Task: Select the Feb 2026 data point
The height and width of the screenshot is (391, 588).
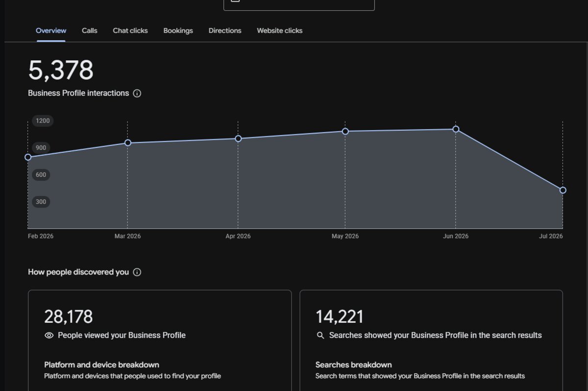Action: pos(28,157)
